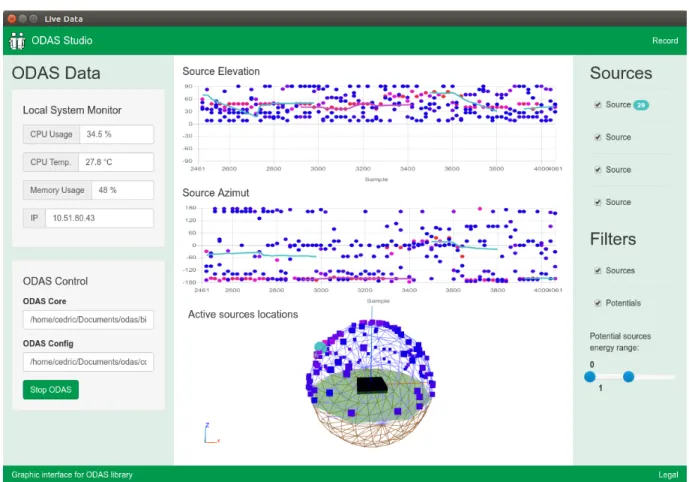
Task: Click the ODAS Studio logo icon
Action: pos(17,41)
